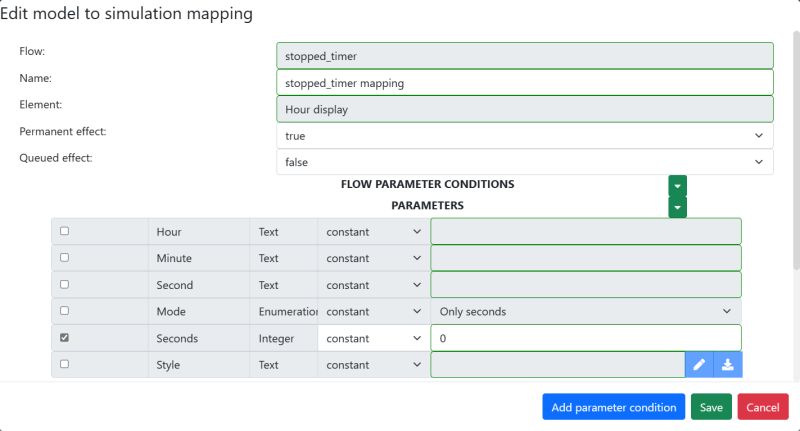
Task: Click the pencil edit icon for Style
Action: tap(699, 365)
